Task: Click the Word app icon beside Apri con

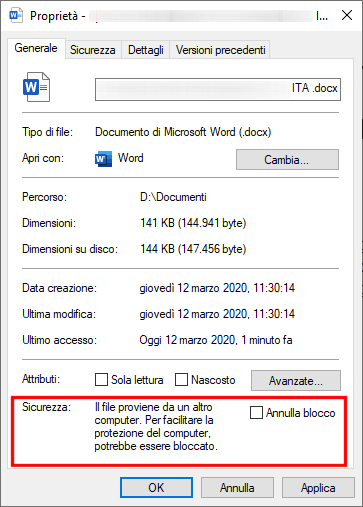Action: pyautogui.click(x=103, y=159)
